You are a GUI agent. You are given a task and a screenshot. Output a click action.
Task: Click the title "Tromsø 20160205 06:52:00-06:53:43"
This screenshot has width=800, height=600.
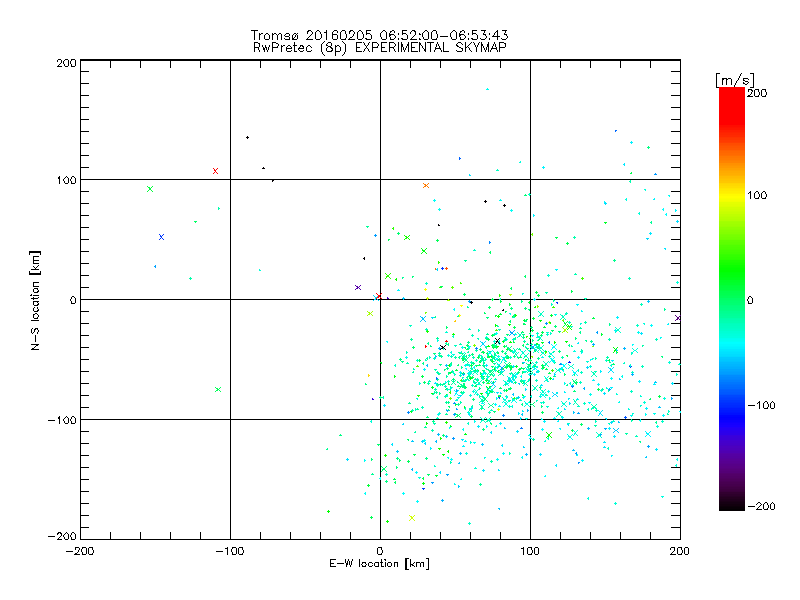pos(380,35)
